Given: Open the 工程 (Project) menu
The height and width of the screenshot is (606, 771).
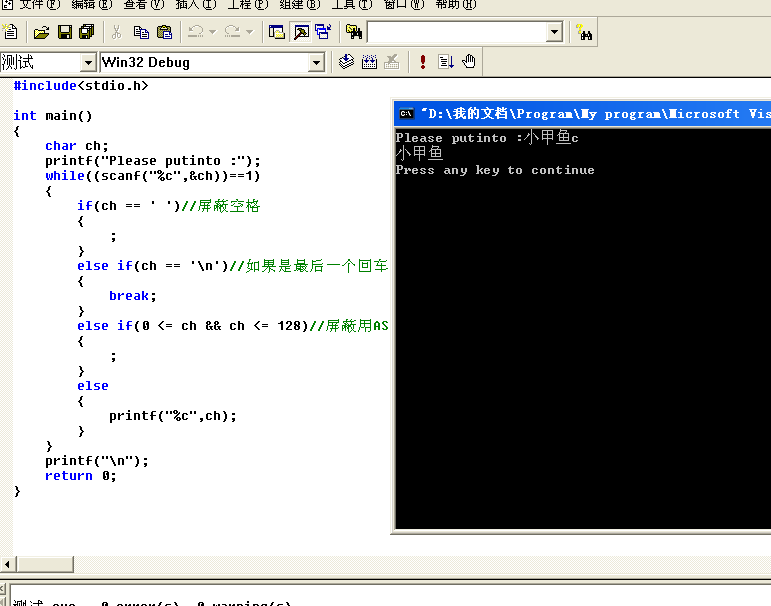Looking at the screenshot, I should click(x=247, y=5).
